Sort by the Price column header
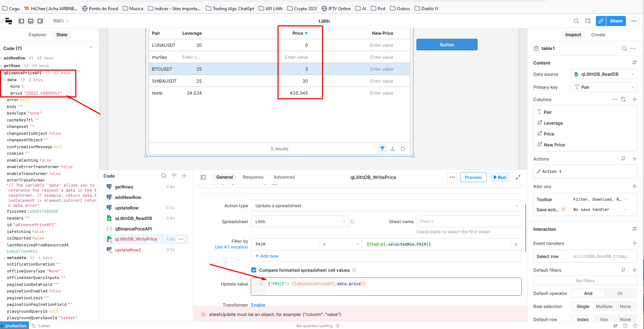The image size is (644, 329). click(x=300, y=33)
